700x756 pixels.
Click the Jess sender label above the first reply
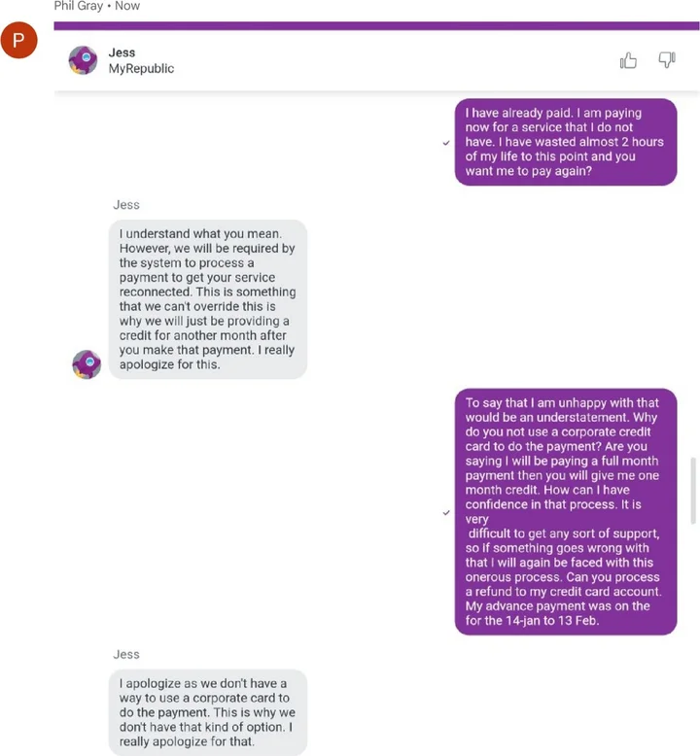pos(126,205)
